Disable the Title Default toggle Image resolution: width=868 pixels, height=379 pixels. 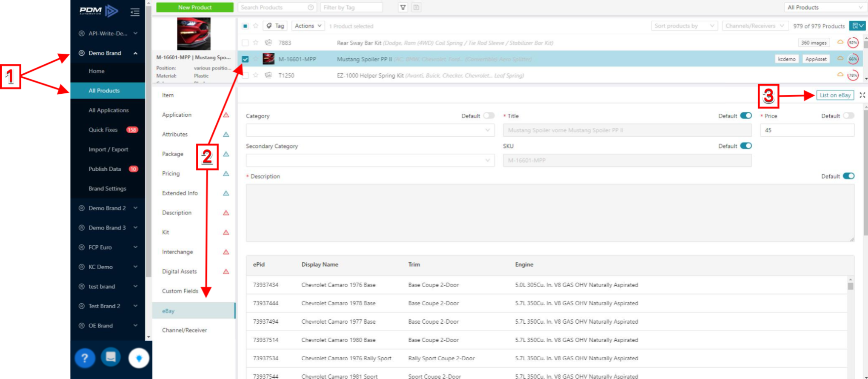click(746, 116)
